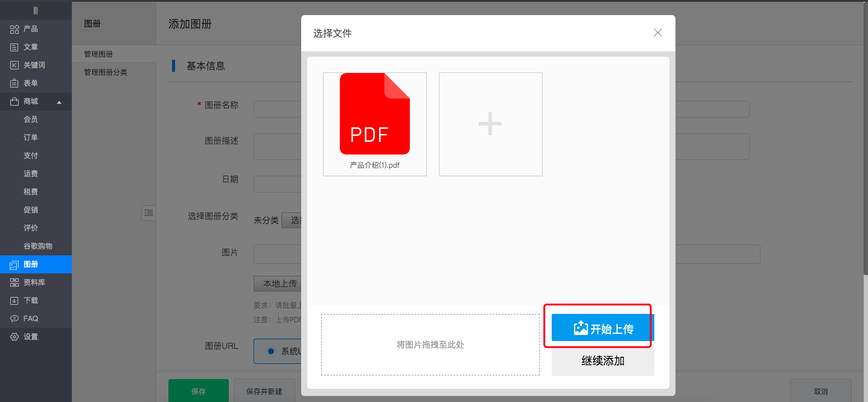Click the 设置 settings gear icon
Image resolution: width=868 pixels, height=402 pixels.
13,336
